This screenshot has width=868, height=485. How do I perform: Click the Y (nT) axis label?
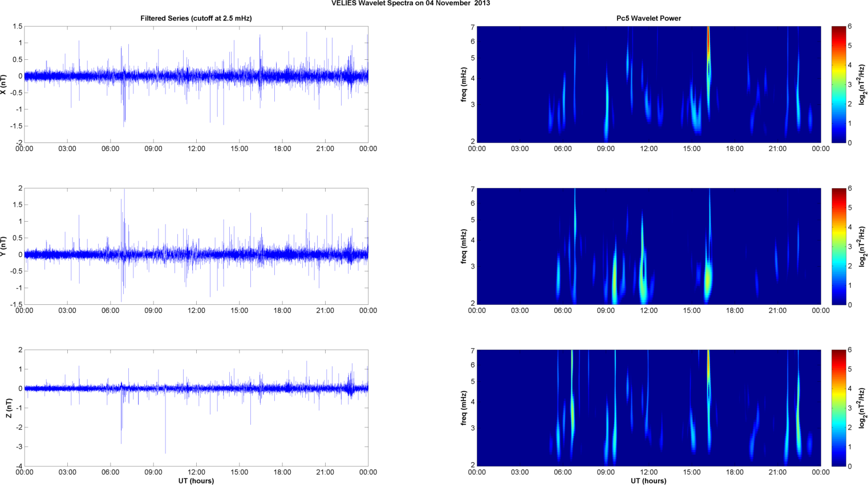click(3, 246)
